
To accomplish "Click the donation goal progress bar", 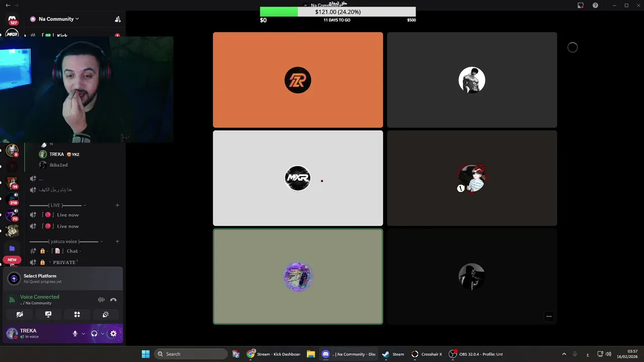I will click(338, 12).
